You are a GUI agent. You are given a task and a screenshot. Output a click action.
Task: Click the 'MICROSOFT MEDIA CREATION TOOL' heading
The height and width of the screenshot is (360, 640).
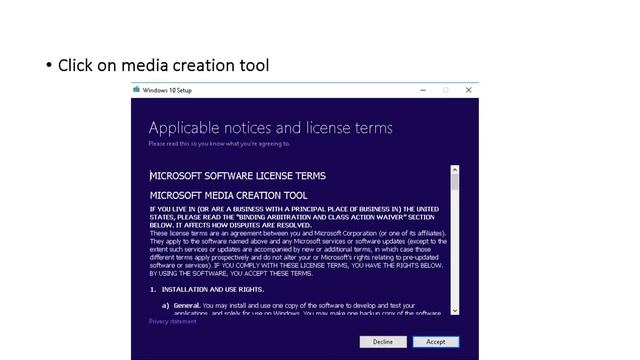click(228, 196)
